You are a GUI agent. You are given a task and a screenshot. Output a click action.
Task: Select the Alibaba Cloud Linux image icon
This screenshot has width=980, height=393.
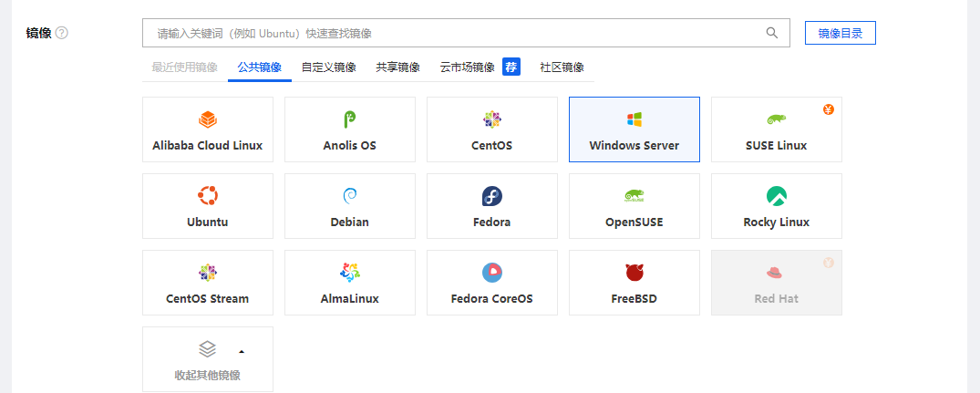pyautogui.click(x=207, y=119)
